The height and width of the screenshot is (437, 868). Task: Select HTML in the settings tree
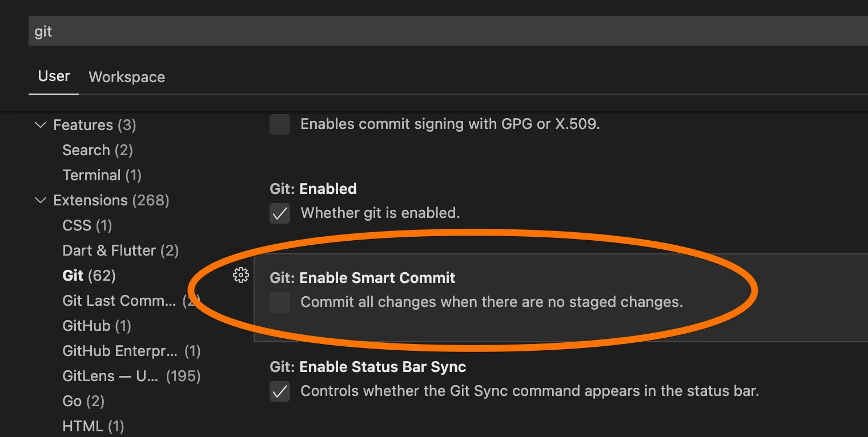click(x=93, y=426)
